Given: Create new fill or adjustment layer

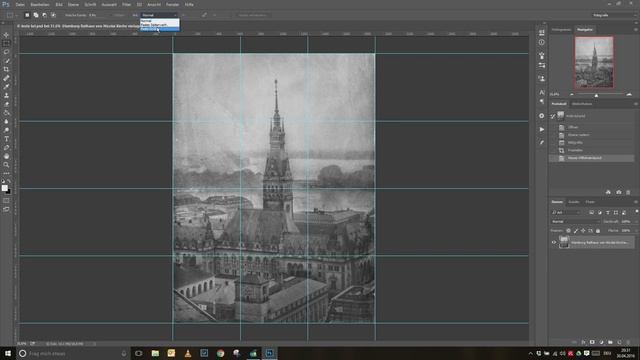Looking at the screenshot, I should [601, 342].
